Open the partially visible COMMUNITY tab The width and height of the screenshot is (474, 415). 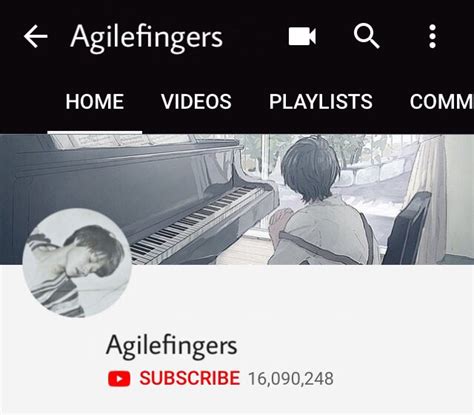click(442, 101)
